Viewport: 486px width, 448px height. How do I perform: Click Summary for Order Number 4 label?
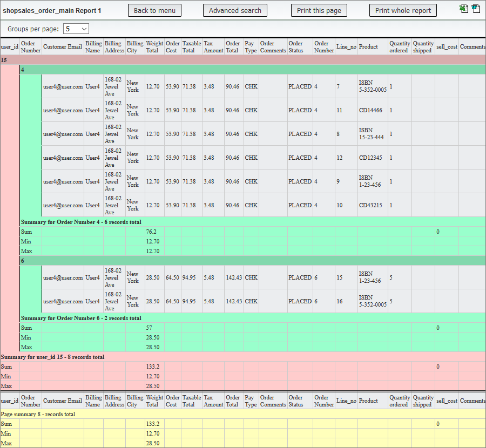(81, 222)
